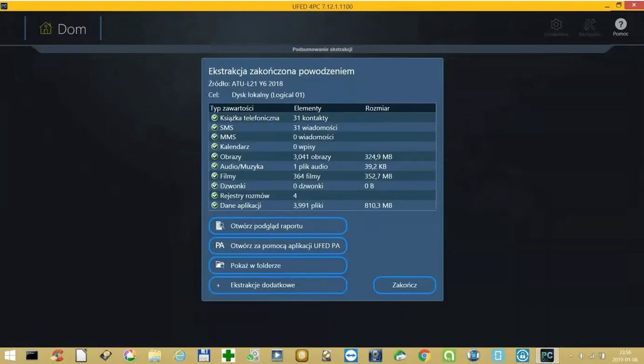Click the MMS row label
Image resolution: width=644 pixels, height=364 pixels.
228,137
